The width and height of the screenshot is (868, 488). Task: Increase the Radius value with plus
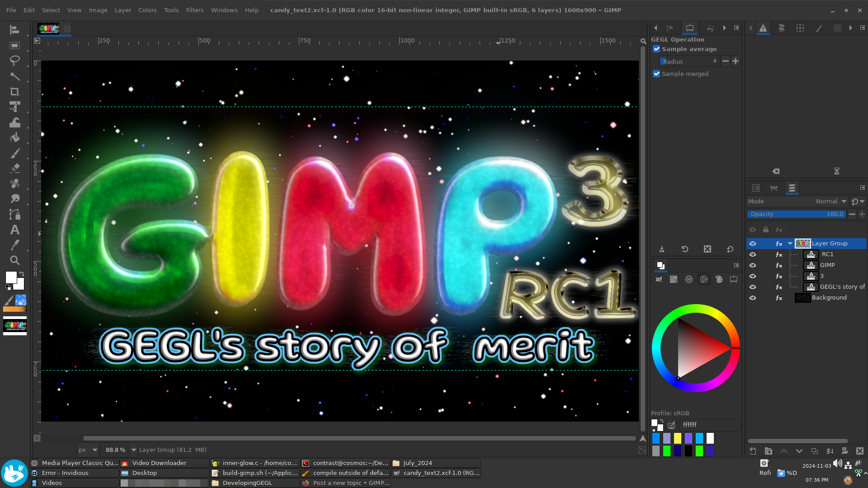(x=736, y=61)
